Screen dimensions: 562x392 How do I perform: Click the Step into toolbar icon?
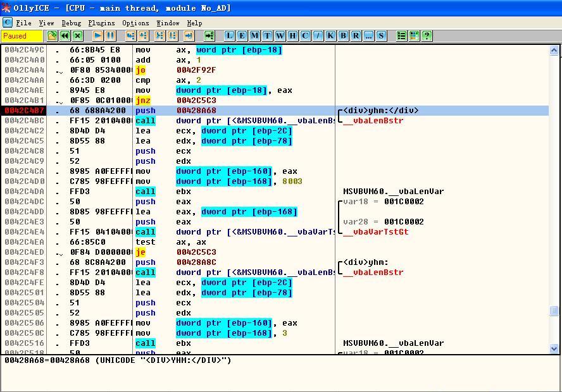click(130, 36)
